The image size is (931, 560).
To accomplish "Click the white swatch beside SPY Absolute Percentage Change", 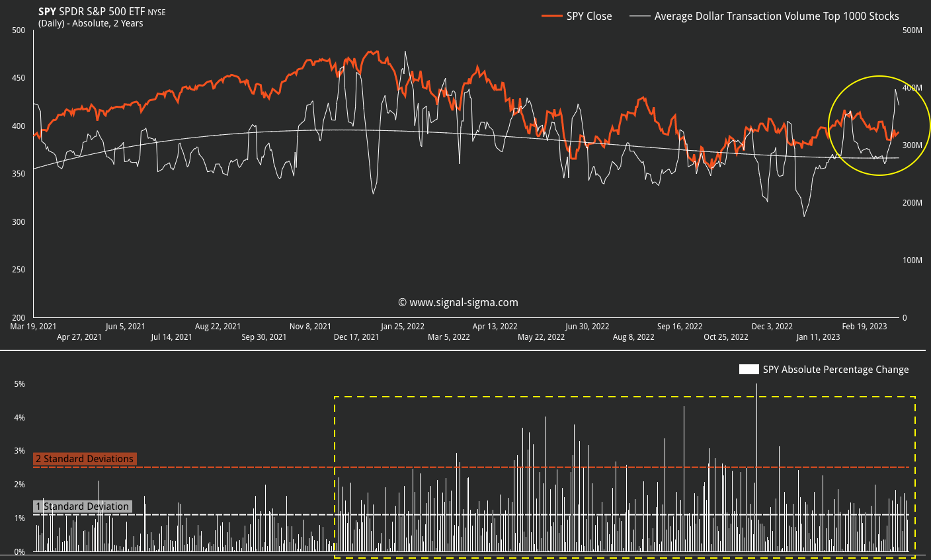I will click(x=749, y=370).
